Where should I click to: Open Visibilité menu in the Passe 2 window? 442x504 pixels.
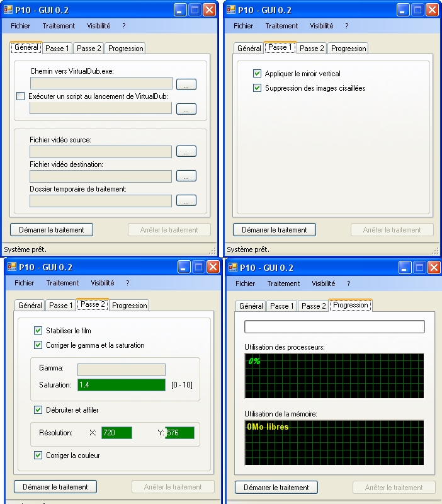click(103, 283)
